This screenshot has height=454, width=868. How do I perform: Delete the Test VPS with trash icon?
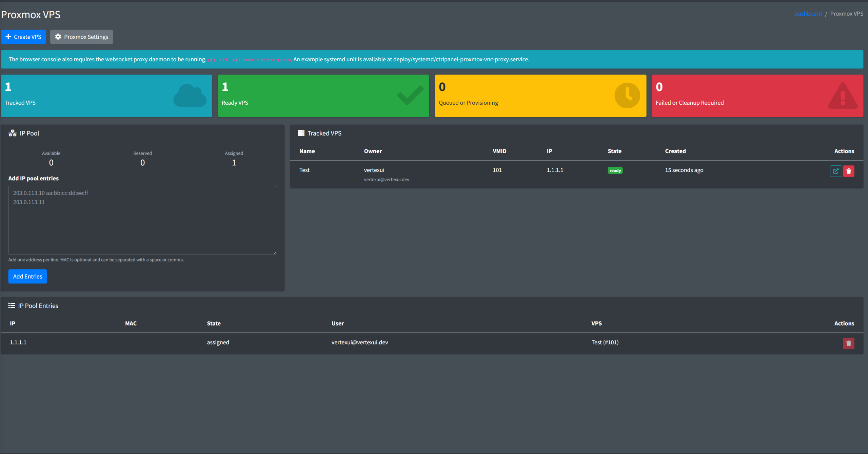[848, 171]
